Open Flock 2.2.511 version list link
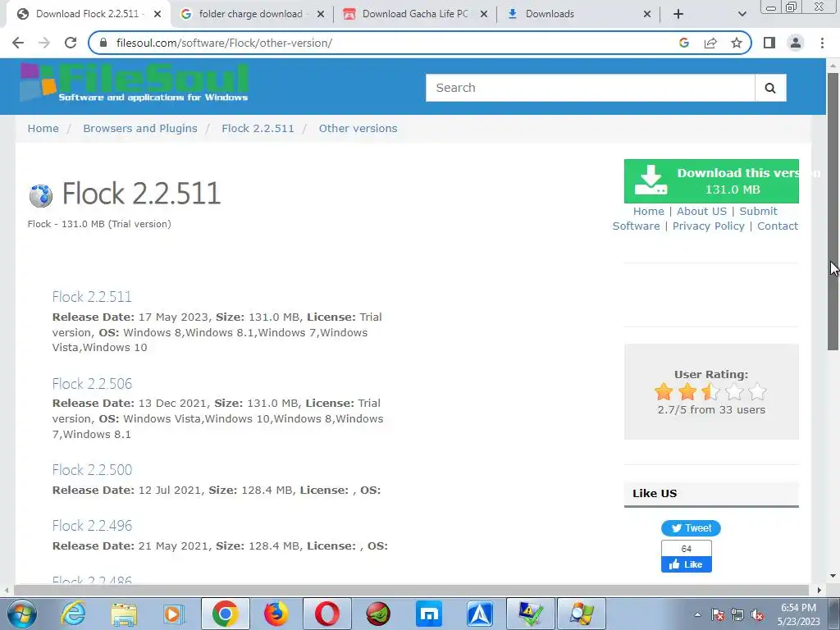This screenshot has height=630, width=840. [x=92, y=296]
